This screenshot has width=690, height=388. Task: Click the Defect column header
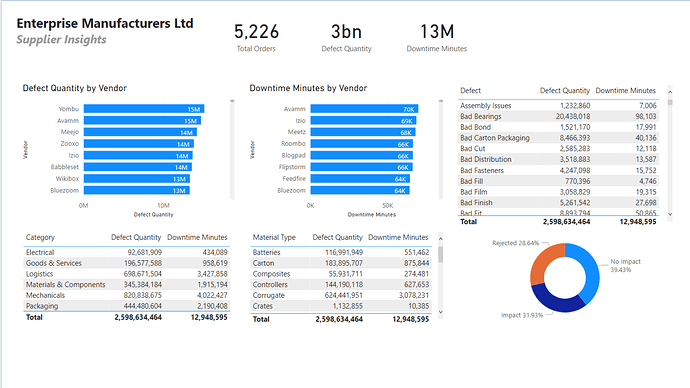click(x=470, y=91)
